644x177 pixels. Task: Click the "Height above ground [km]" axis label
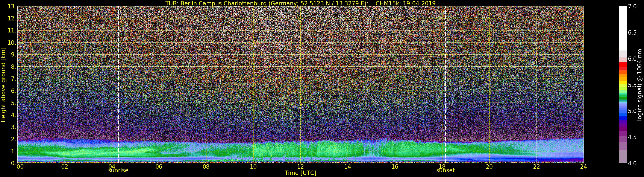coord(3,85)
